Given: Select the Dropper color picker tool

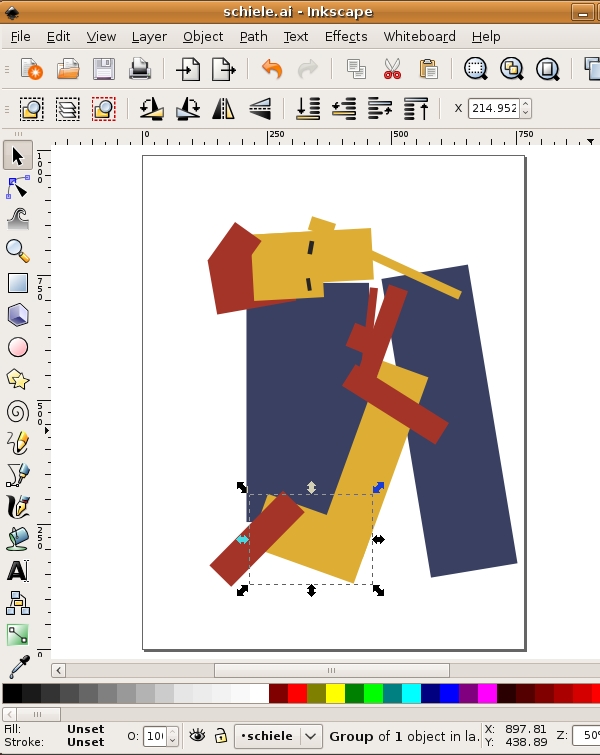Looking at the screenshot, I should click(x=18, y=666).
